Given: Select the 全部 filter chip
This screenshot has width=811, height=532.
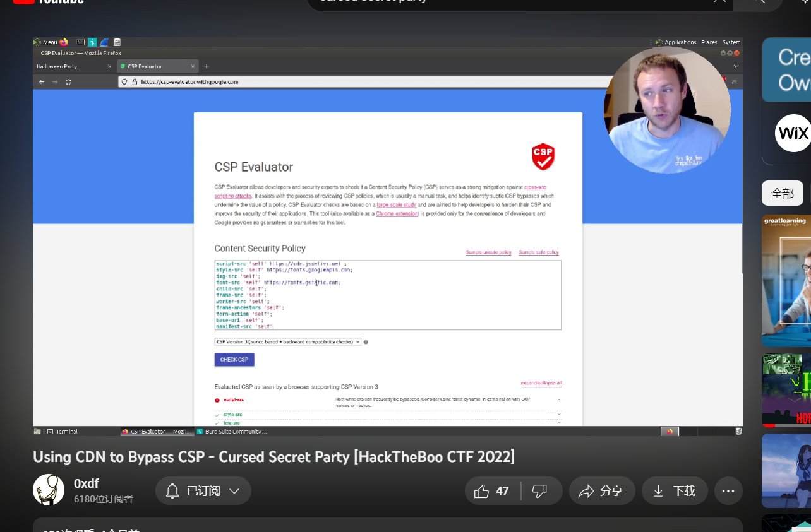Looking at the screenshot, I should click(783, 193).
